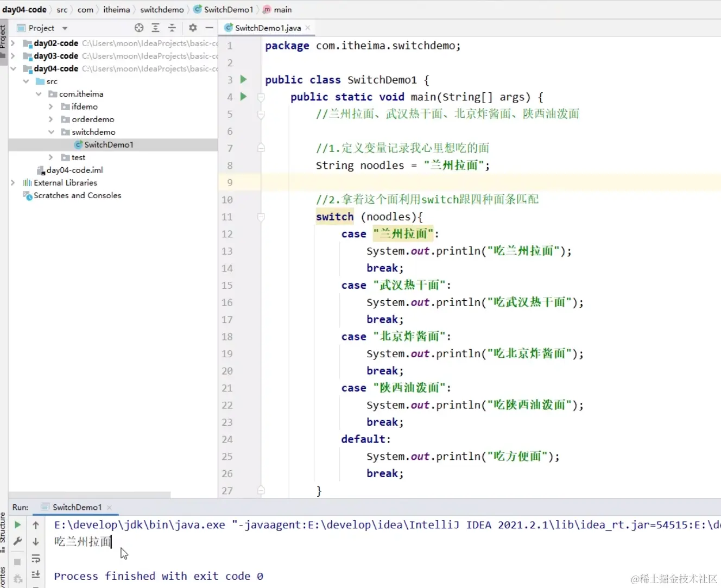Click the SwitchDemo1 class breadcrumb icon
Image resolution: width=721 pixels, height=588 pixels.
pos(198,10)
